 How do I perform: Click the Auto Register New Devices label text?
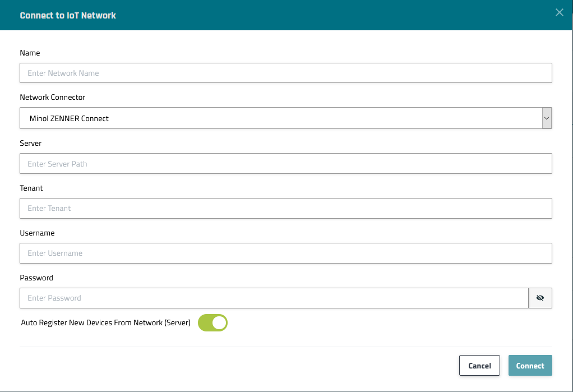[105, 323]
